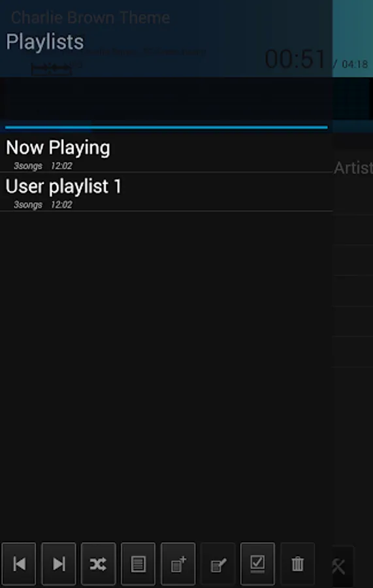Screen dimensions: 373x588
Task: Skip to the previous track
Action: pyautogui.click(x=19, y=564)
